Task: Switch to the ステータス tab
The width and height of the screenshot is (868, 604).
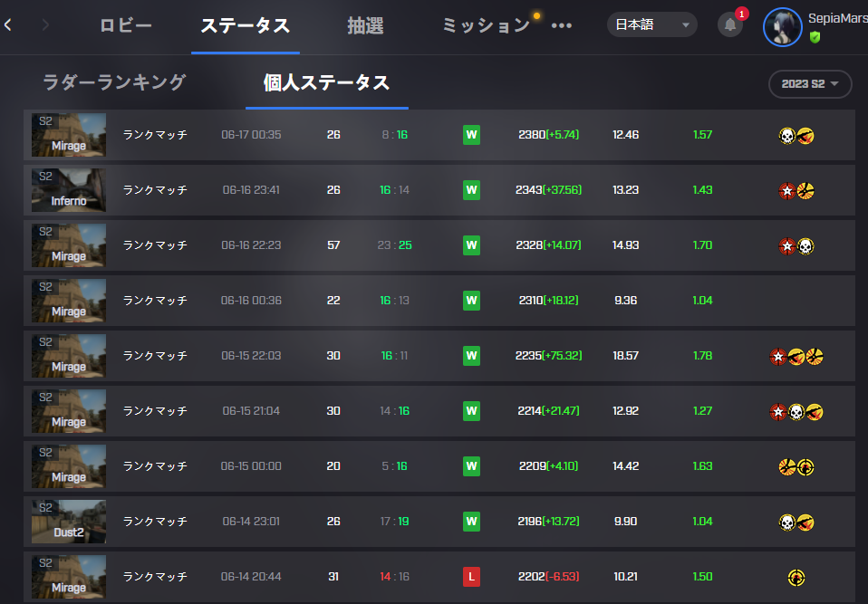Action: click(x=246, y=25)
